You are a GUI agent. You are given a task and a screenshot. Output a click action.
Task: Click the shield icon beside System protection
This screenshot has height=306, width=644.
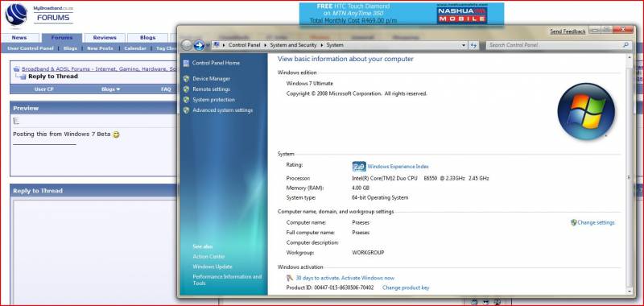(186, 100)
